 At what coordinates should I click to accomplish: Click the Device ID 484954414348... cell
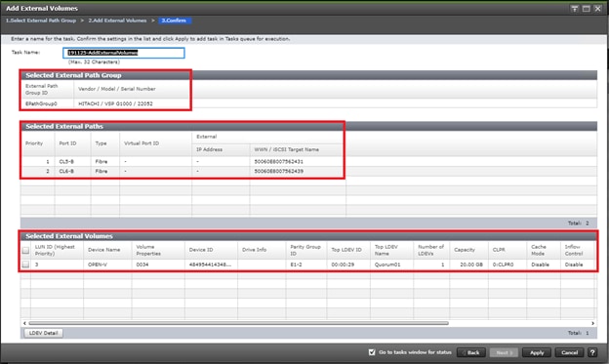(210, 264)
